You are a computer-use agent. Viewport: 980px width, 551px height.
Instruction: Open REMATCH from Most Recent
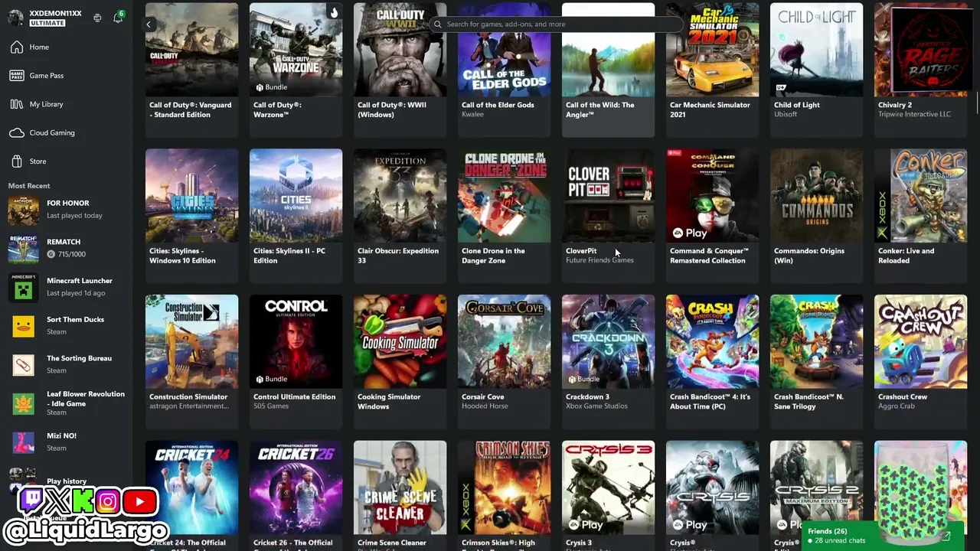[67, 248]
